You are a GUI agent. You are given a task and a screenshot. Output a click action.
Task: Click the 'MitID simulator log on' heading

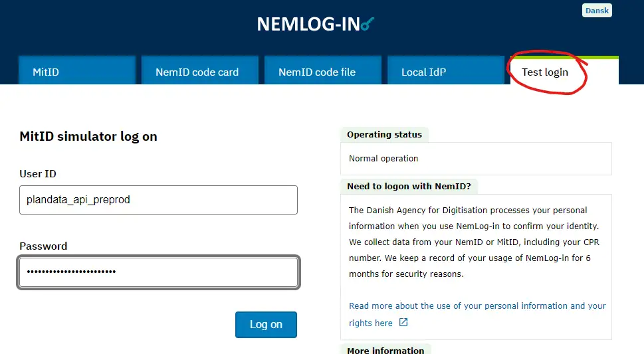(88, 137)
